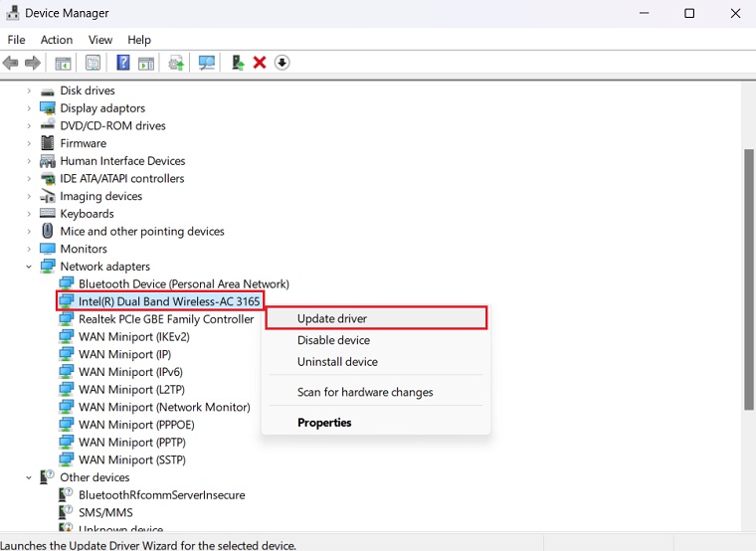The width and height of the screenshot is (756, 551).
Task: Collapse the Other devices category
Action: pyautogui.click(x=30, y=477)
